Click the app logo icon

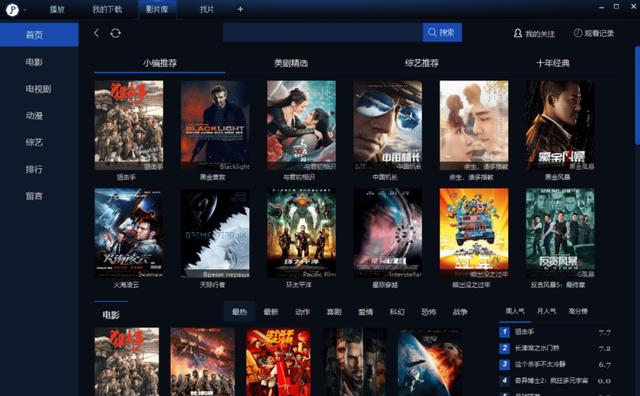click(12, 9)
